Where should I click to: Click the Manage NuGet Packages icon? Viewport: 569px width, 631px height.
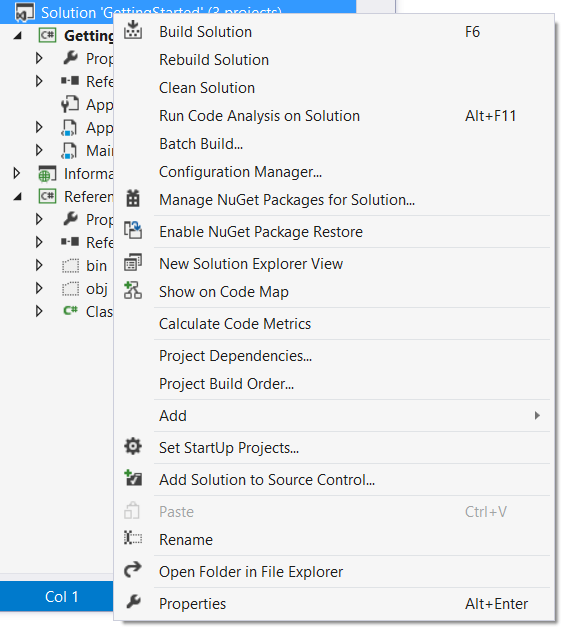coord(133,199)
